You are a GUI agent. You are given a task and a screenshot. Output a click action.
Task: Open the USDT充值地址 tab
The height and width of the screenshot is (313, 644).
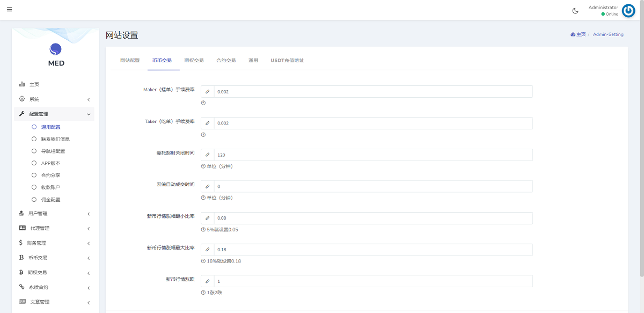click(287, 61)
